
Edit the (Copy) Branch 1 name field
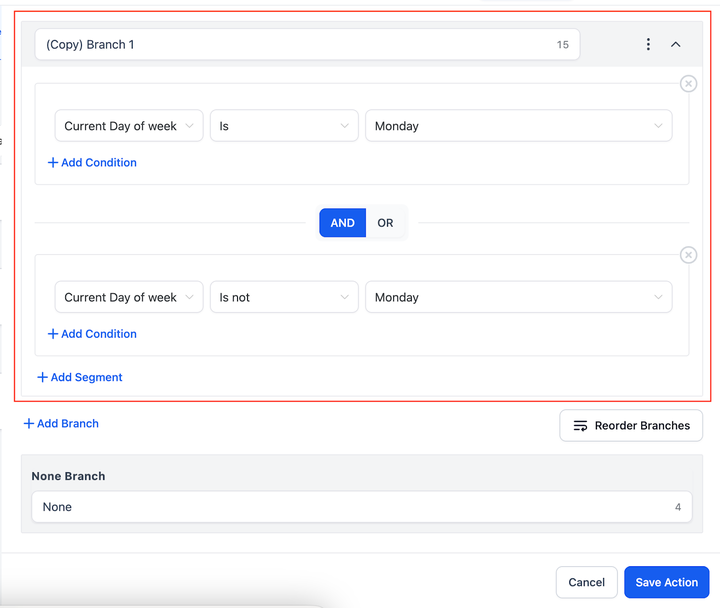(x=307, y=45)
